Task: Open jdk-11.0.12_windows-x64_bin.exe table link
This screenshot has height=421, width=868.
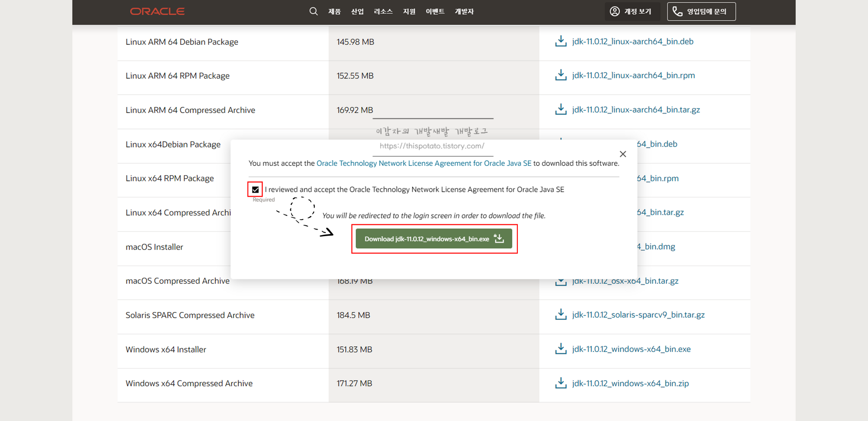Action: tap(631, 349)
